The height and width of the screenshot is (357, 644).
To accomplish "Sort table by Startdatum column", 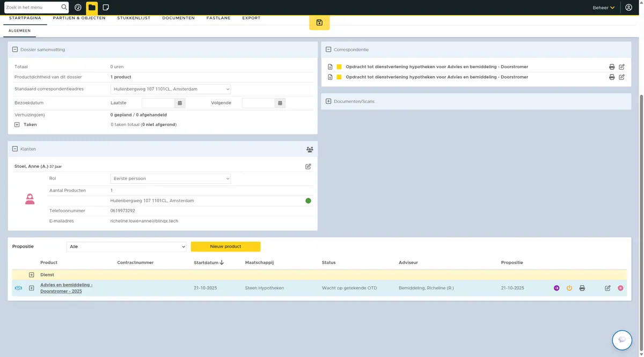I will click(x=209, y=263).
